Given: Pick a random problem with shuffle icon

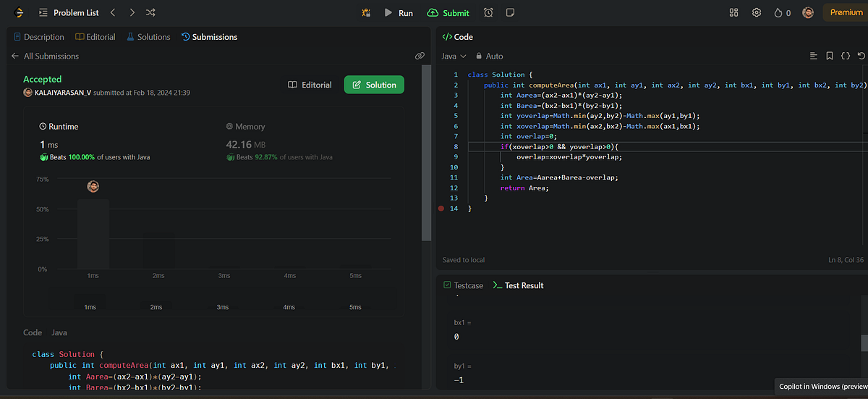Looking at the screenshot, I should click(150, 12).
